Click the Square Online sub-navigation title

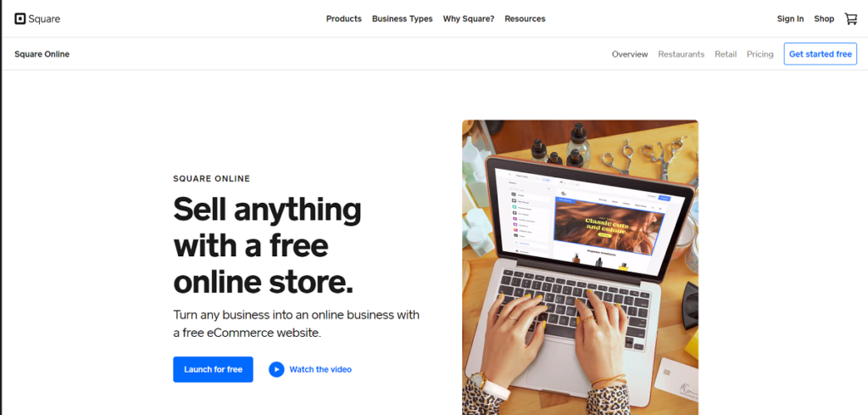pyautogui.click(x=42, y=54)
